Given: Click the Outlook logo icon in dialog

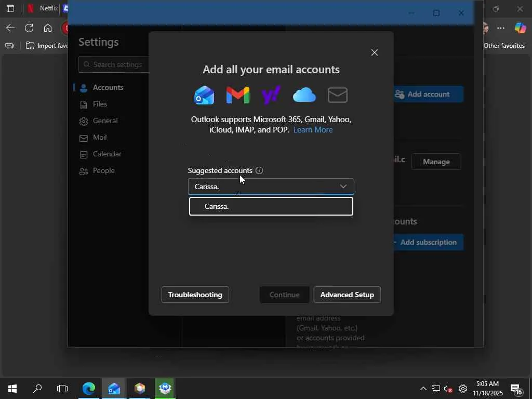Looking at the screenshot, I should coord(204,95).
